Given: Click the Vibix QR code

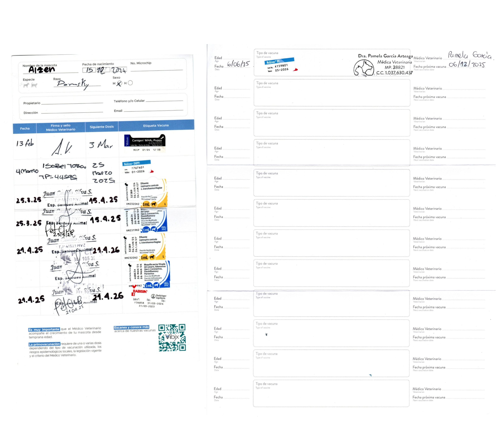Looking at the screenshot, I should click(x=172, y=337).
